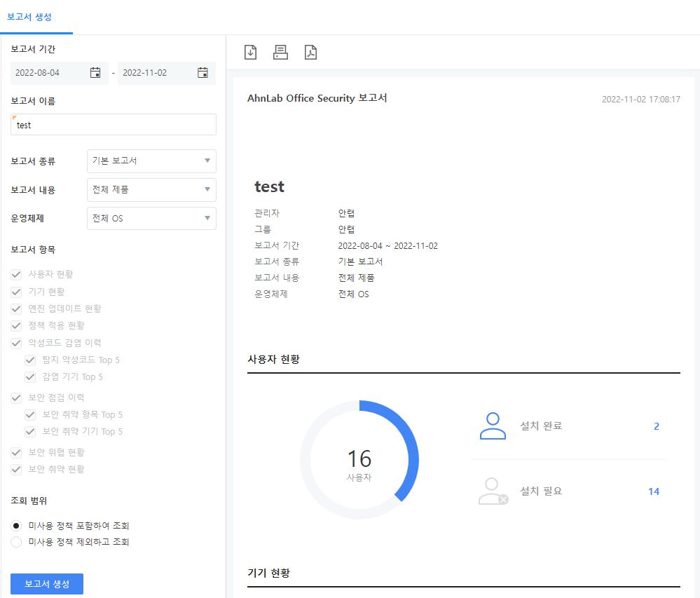Click the 기기 현황 section heading
Viewport: 700px width, 598px height.
269,573
